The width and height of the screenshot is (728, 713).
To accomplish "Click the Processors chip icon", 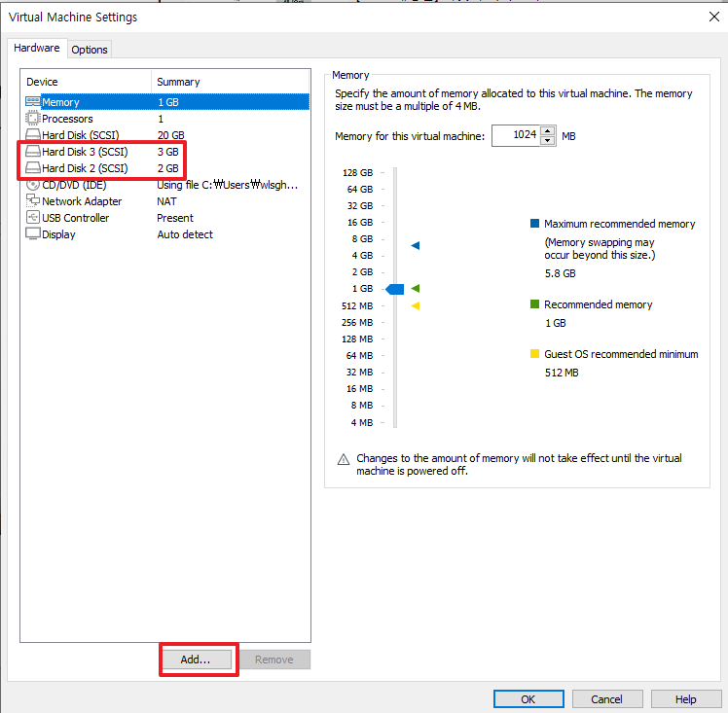I will [32, 119].
